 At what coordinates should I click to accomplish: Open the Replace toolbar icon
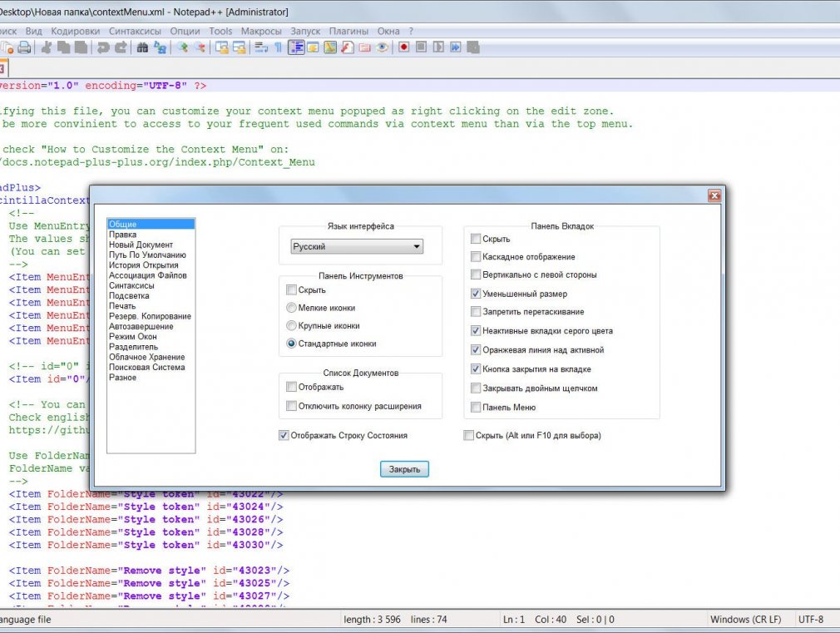pos(160,47)
